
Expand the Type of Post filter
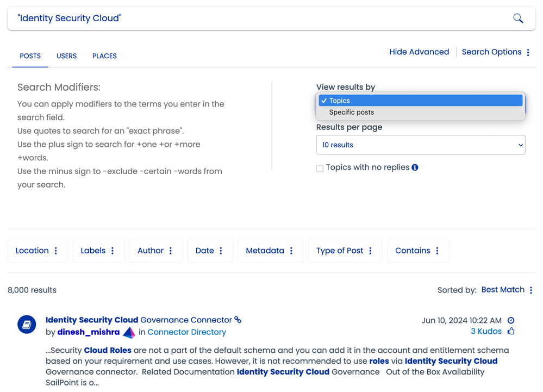tap(345, 251)
